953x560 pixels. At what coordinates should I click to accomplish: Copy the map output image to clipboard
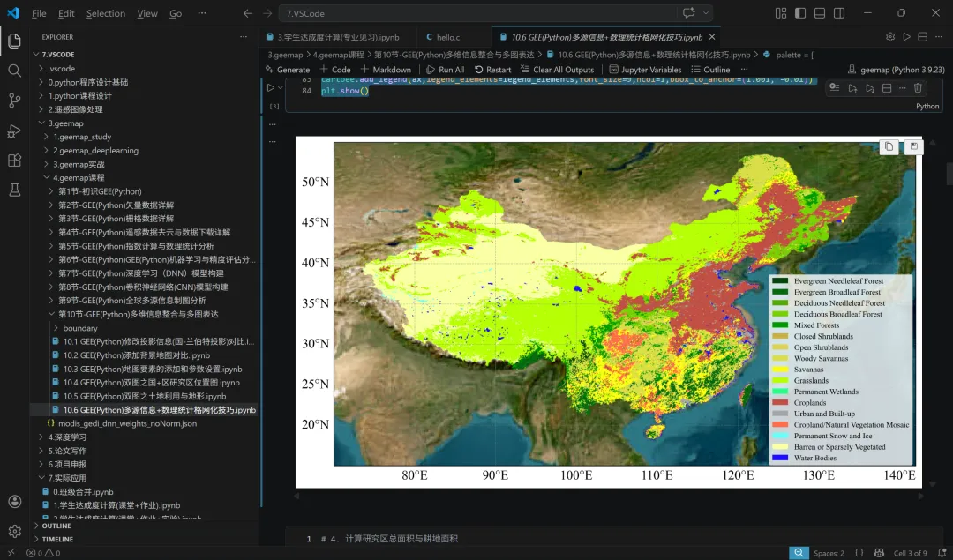tap(889, 146)
